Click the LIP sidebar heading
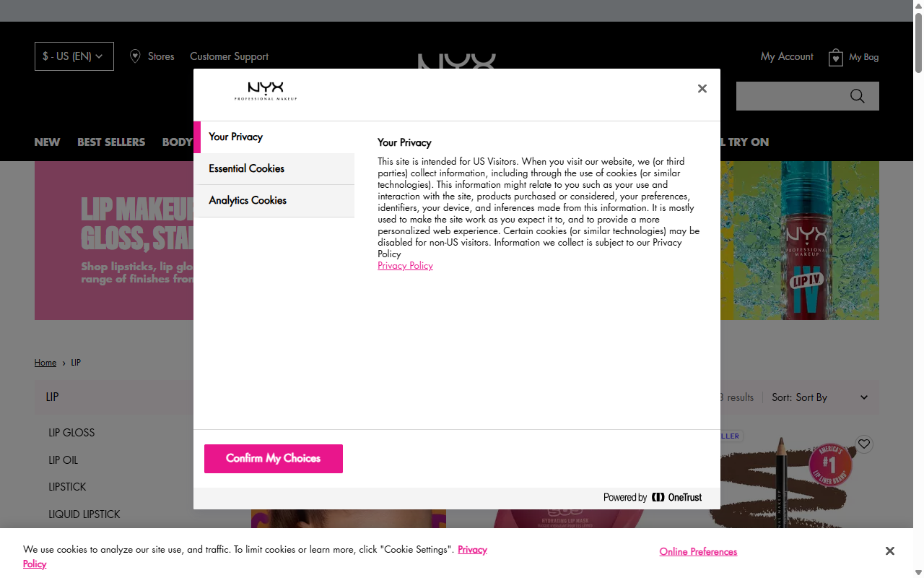Image resolution: width=924 pixels, height=578 pixels. 53,397
